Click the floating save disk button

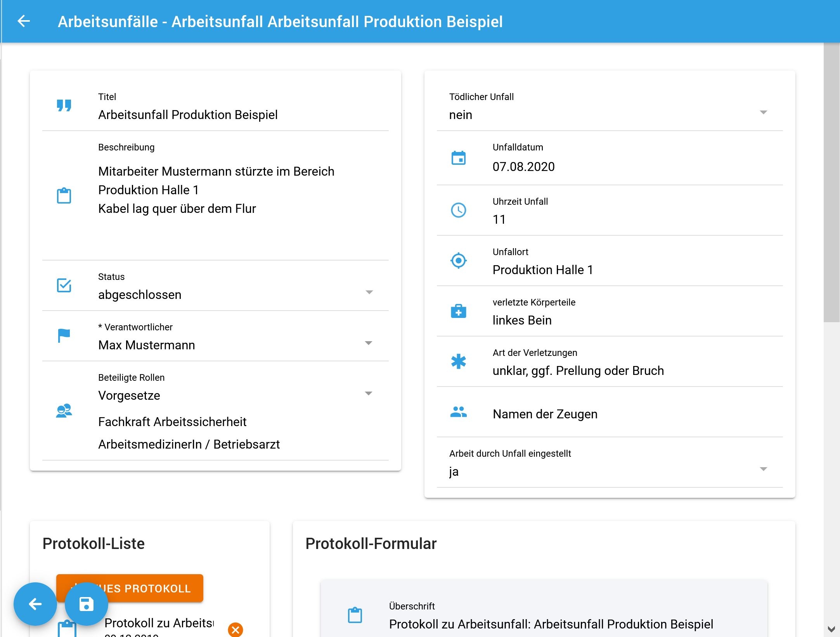pyautogui.click(x=86, y=604)
